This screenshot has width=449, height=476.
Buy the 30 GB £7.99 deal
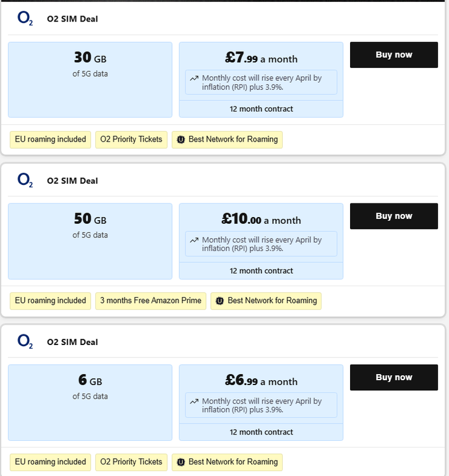(x=393, y=55)
